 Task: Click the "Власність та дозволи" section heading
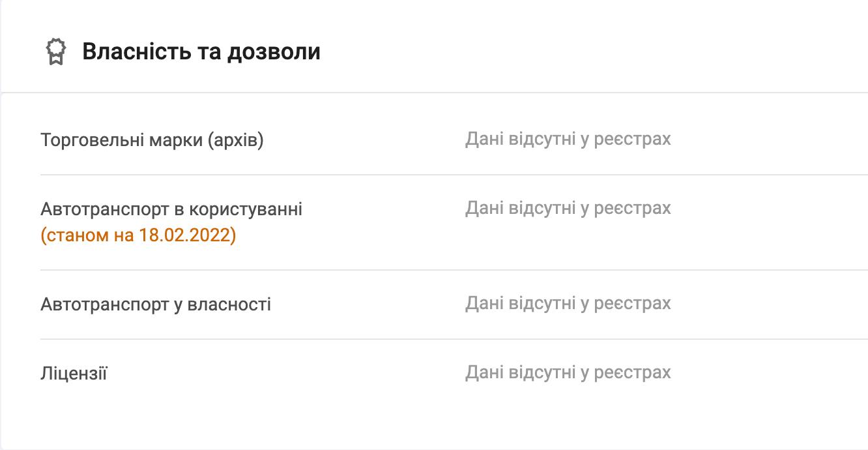(201, 52)
